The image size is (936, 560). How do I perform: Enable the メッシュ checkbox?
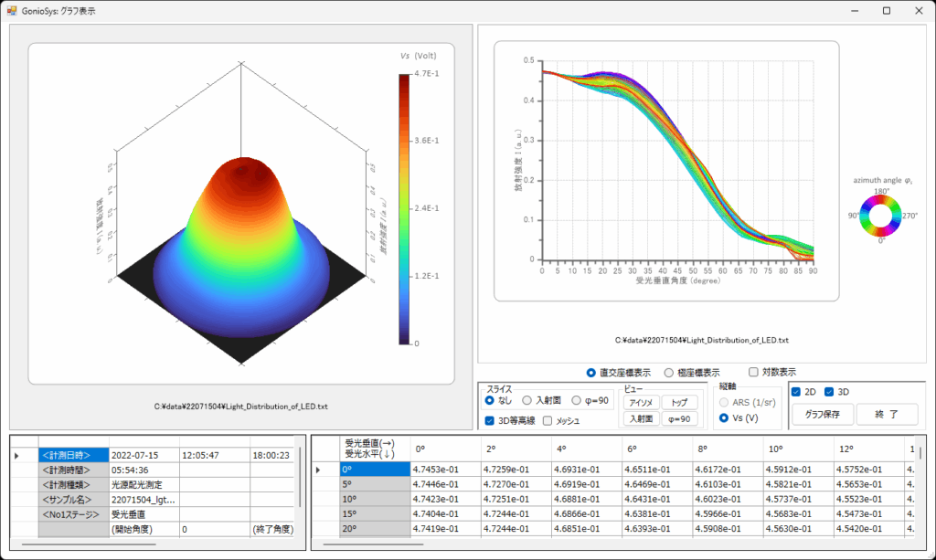point(548,420)
